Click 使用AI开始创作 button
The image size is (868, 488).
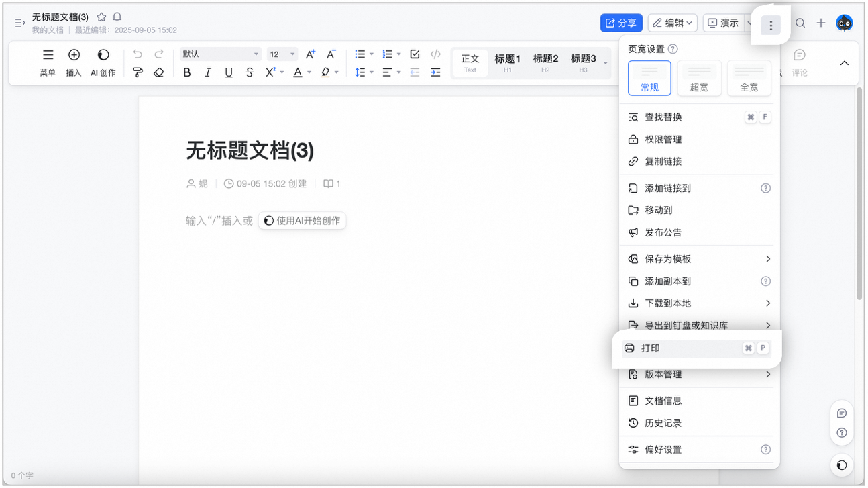[x=302, y=221]
